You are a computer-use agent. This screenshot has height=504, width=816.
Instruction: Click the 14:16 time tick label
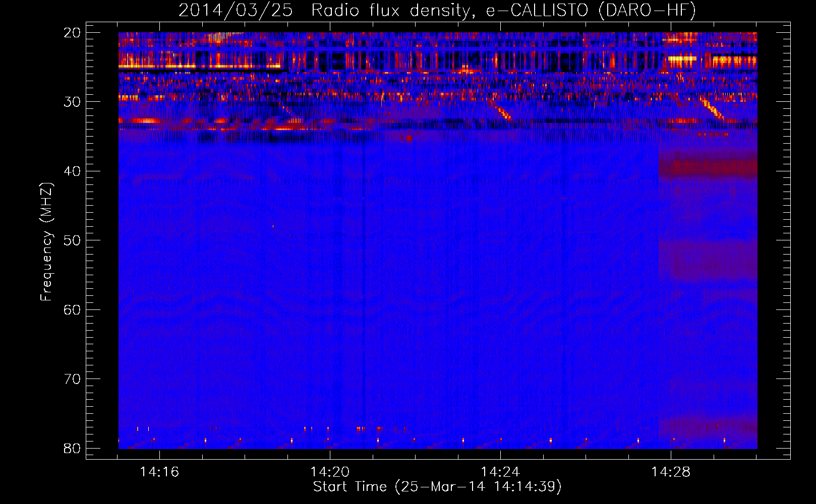click(159, 472)
